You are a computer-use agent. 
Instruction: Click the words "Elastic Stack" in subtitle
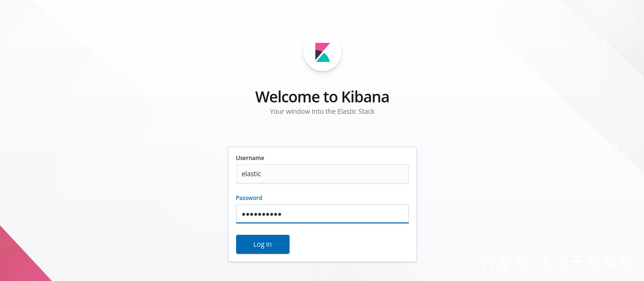coord(356,111)
